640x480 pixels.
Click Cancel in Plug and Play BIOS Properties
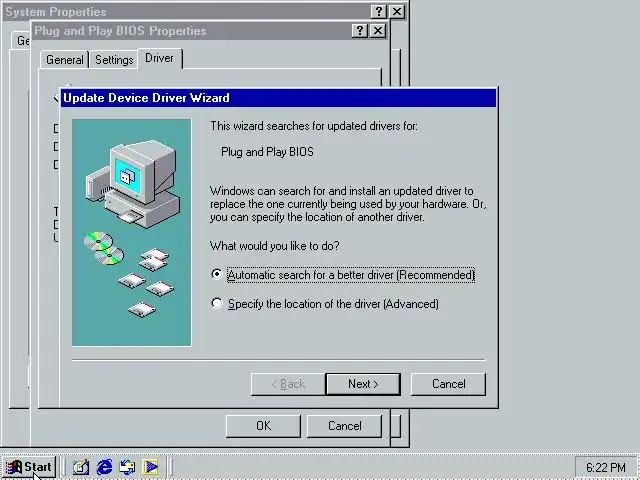pyautogui.click(x=344, y=426)
